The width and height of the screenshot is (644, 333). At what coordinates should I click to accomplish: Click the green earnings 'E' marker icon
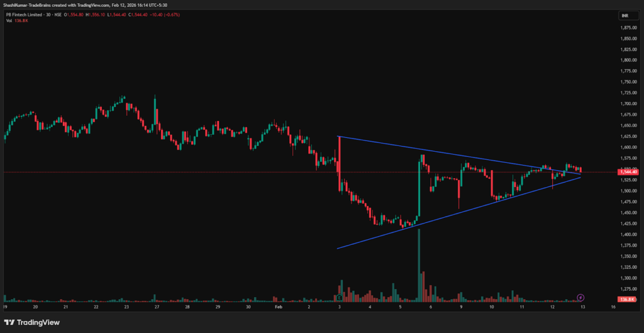[x=339, y=297]
